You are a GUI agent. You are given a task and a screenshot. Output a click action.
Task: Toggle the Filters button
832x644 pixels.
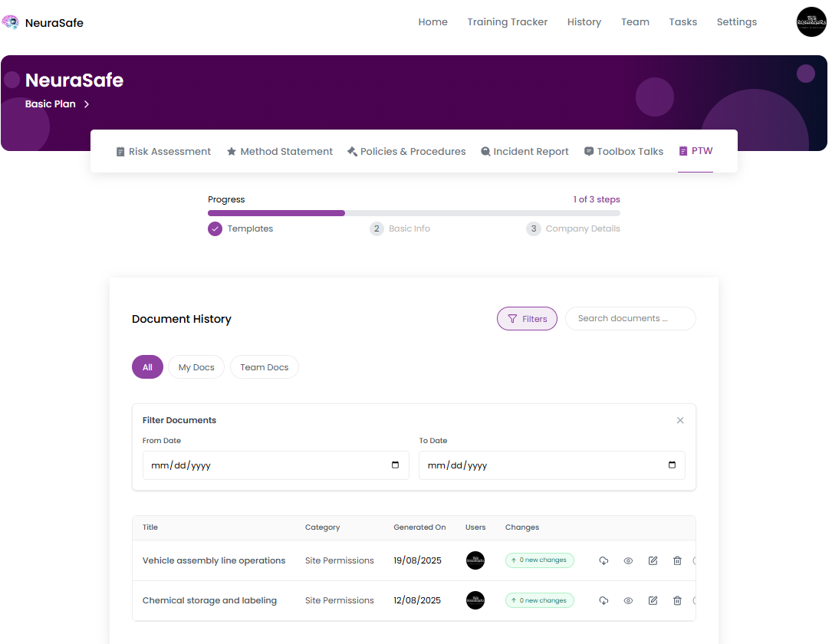click(x=527, y=319)
